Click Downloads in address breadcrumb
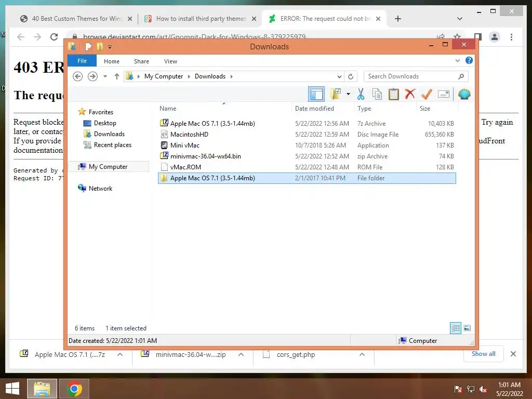 click(210, 76)
